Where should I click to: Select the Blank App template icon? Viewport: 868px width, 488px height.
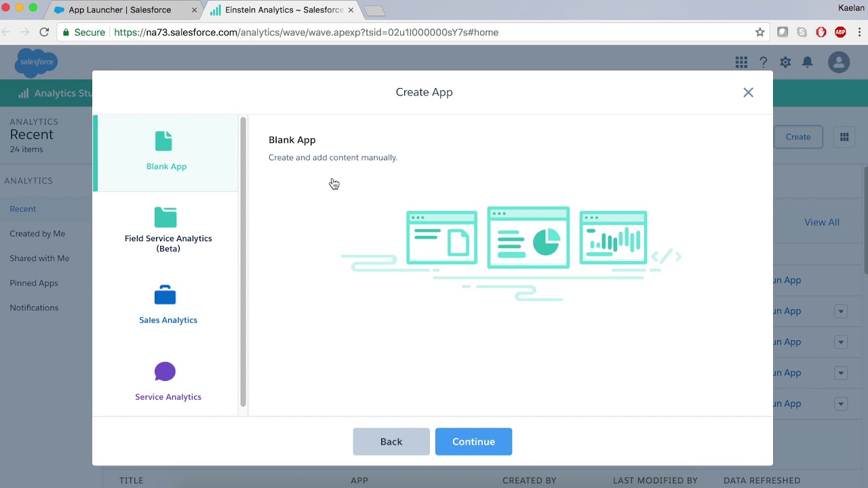tap(163, 141)
